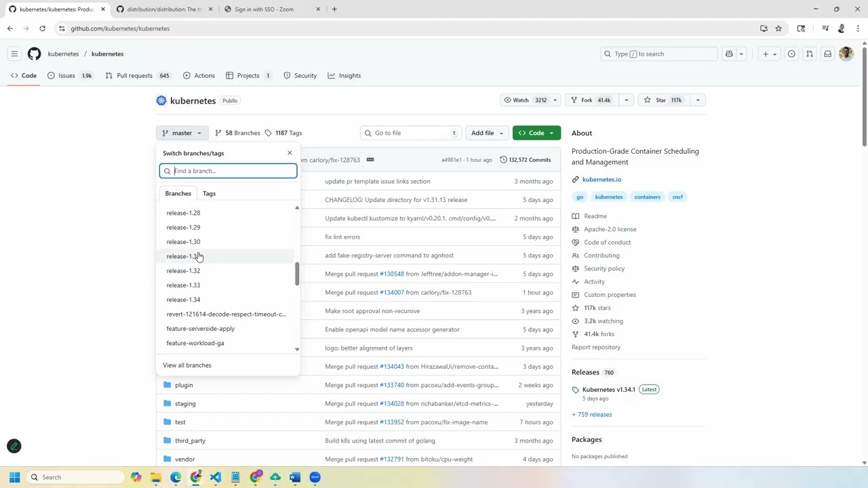
Task: Reload the current page
Action: tap(42, 28)
